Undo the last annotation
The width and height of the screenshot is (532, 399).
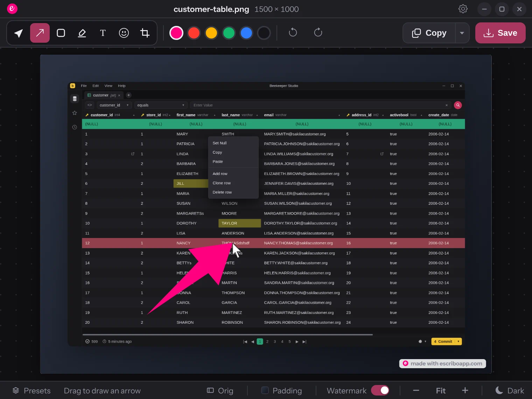(x=293, y=33)
